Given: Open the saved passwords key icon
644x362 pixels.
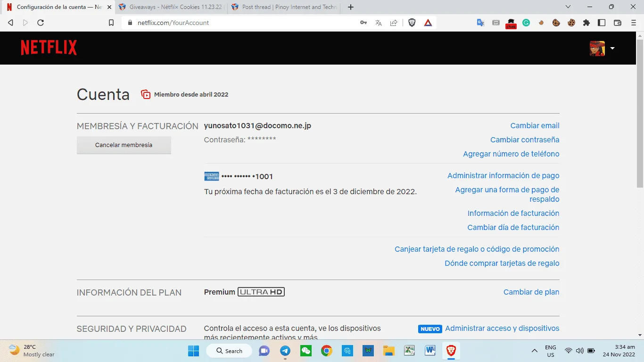Looking at the screenshot, I should (x=363, y=23).
